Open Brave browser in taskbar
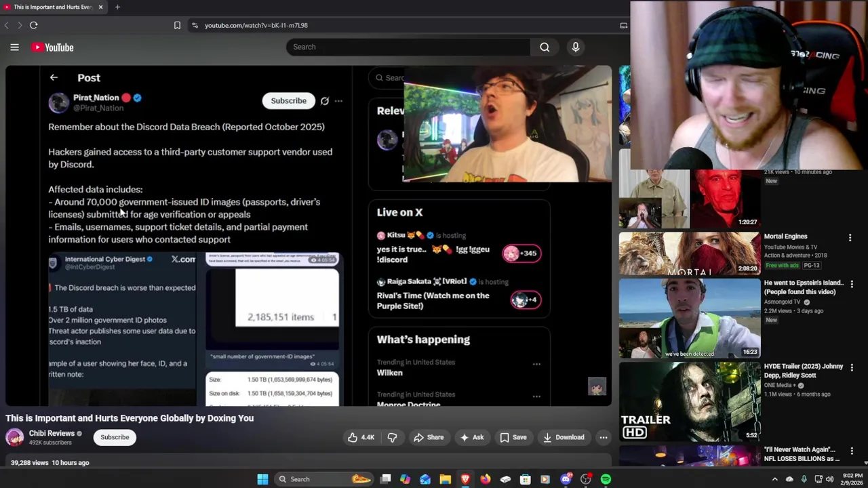The height and width of the screenshot is (488, 868). (x=465, y=479)
